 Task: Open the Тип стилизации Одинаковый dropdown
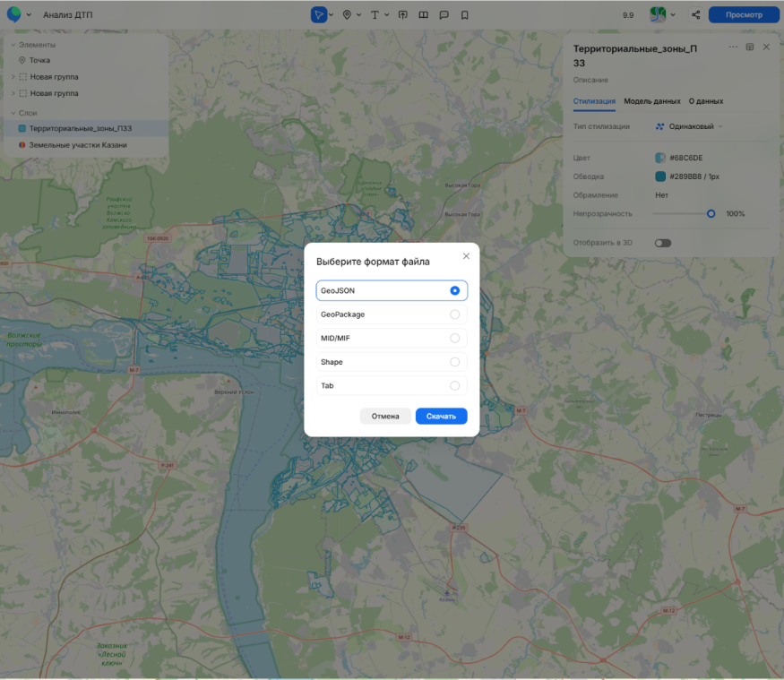(x=689, y=126)
